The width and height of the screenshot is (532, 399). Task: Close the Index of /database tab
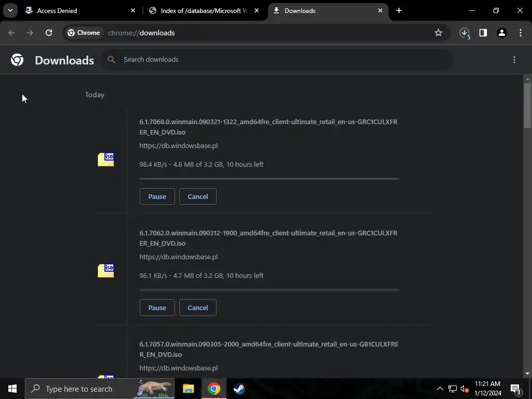pos(257,10)
